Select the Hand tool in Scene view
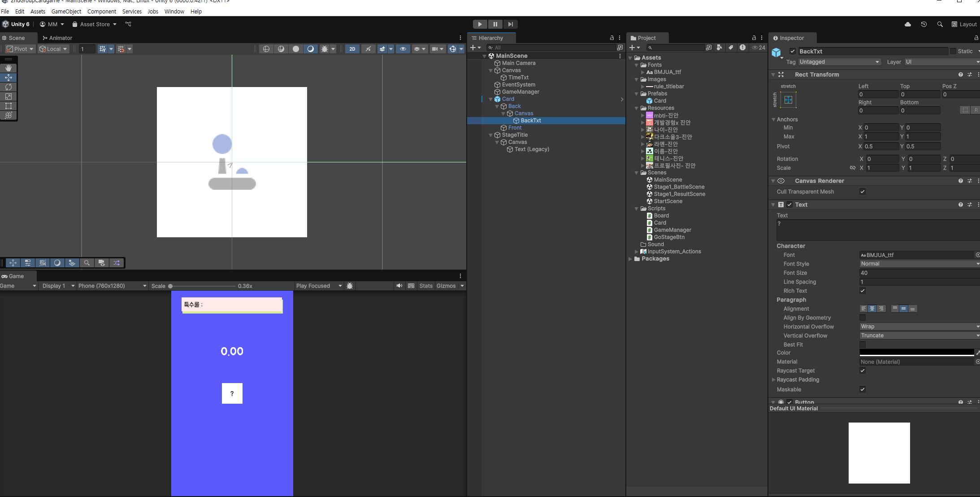 point(9,68)
